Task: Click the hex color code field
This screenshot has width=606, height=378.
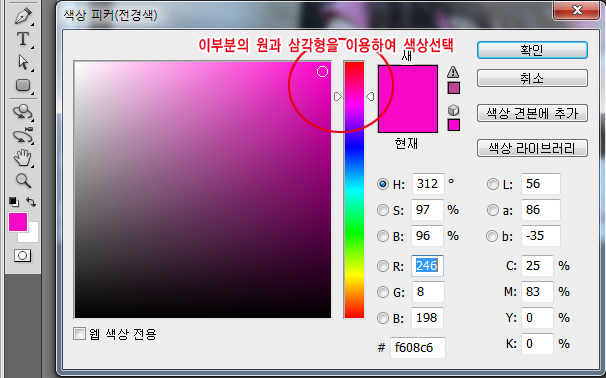Action: pos(417,347)
